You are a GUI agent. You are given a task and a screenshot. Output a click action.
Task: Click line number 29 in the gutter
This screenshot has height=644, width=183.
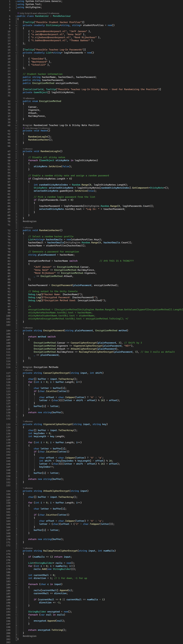[9, 89]
